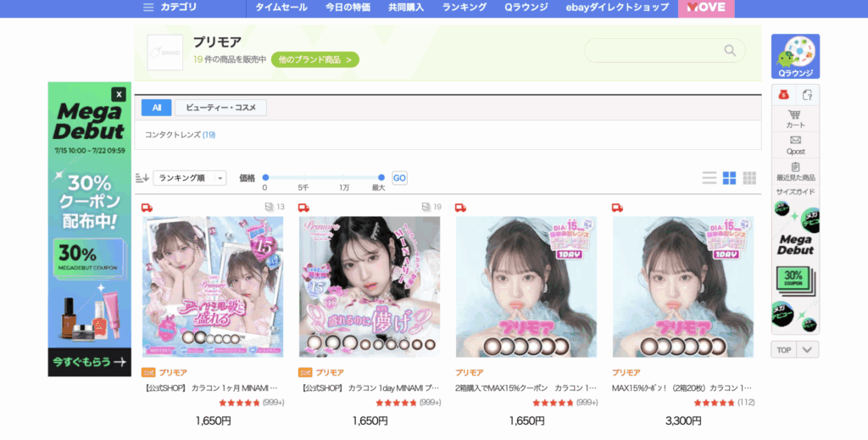The width and height of the screenshot is (868, 440).
Task: Switch to small grid view icon
Action: pyautogui.click(x=749, y=178)
